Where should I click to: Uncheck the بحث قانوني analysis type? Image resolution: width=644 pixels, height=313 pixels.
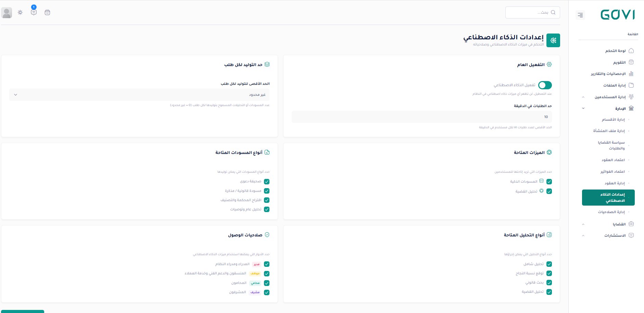click(550, 283)
